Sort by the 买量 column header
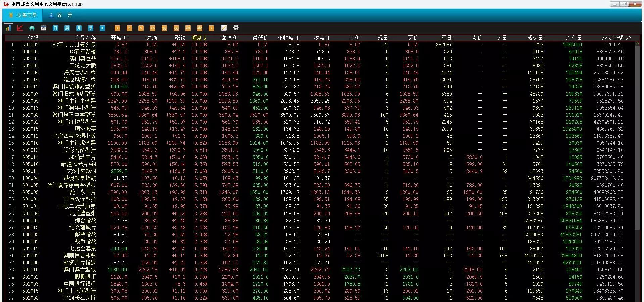 (x=446, y=38)
